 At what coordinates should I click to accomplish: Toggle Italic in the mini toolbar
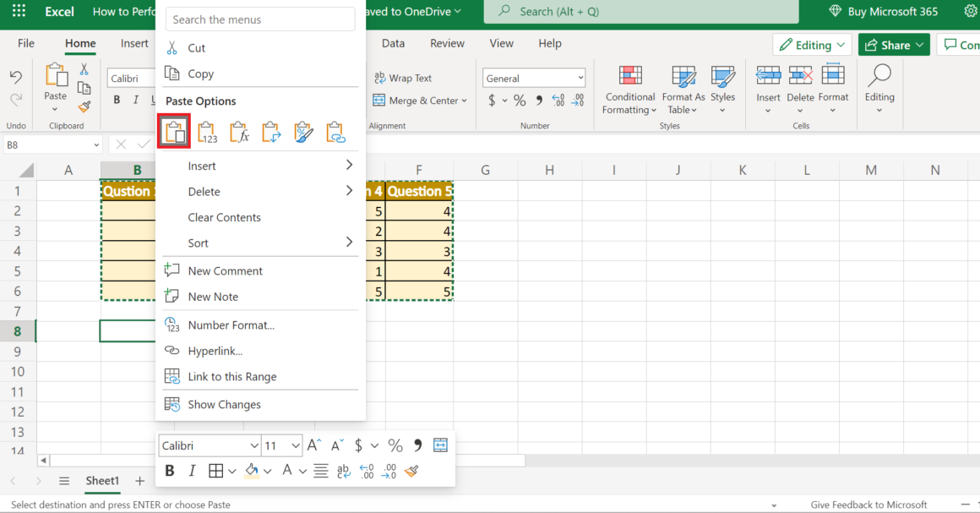pyautogui.click(x=192, y=471)
